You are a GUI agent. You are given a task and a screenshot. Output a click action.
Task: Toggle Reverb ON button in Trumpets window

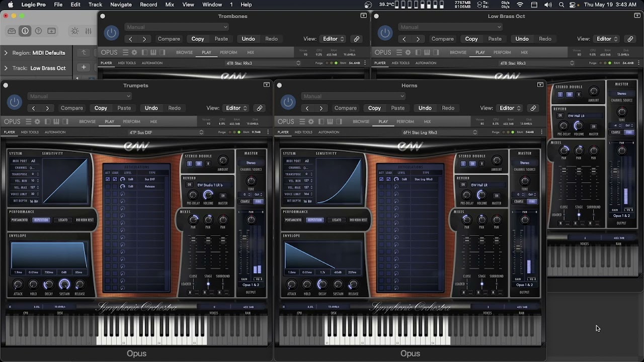189,185
